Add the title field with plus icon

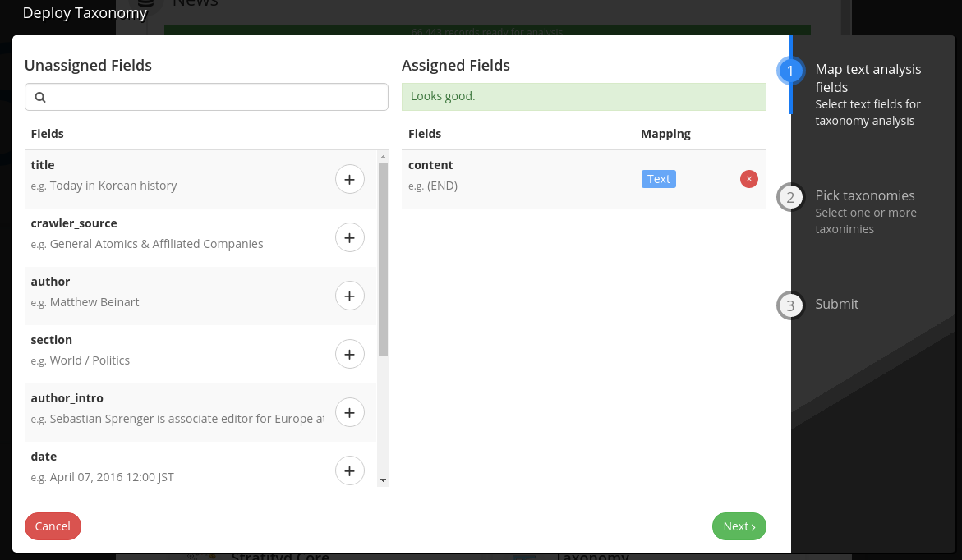[x=350, y=179]
